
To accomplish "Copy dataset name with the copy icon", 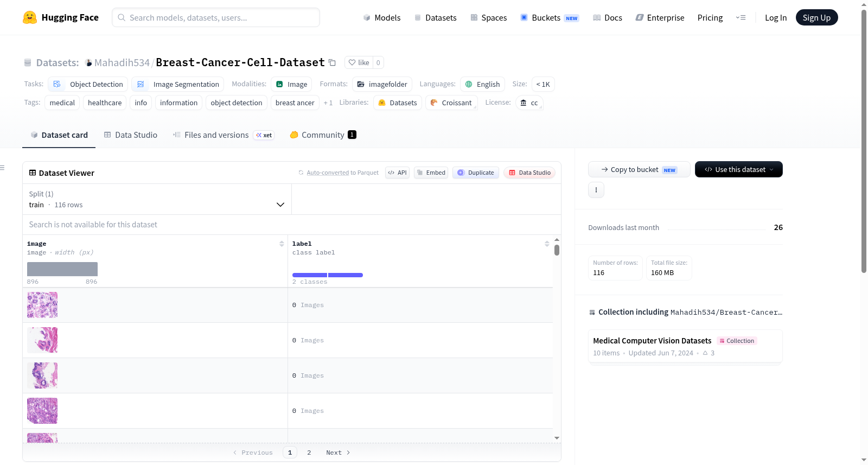I will [x=333, y=62].
